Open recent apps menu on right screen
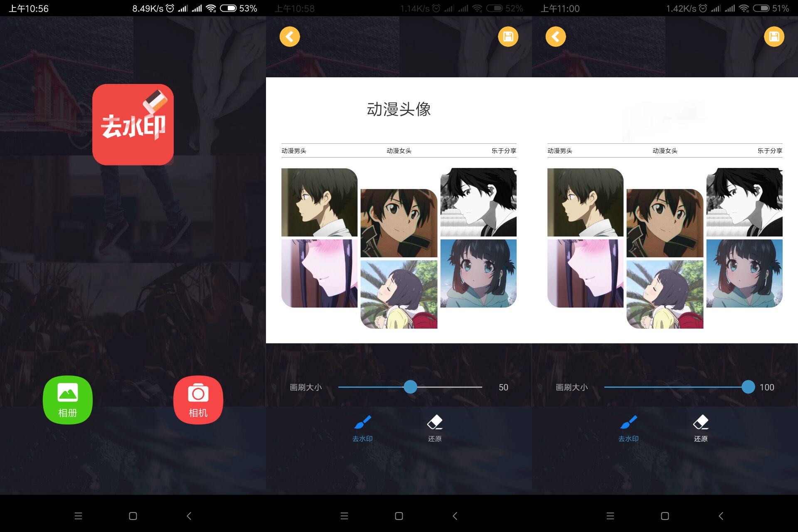Screen dimensions: 798x532 pyautogui.click(x=610, y=516)
